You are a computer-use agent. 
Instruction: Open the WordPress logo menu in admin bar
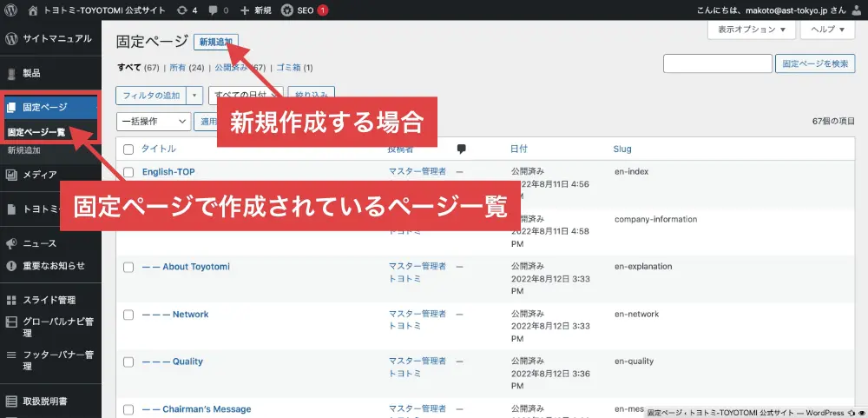(x=12, y=10)
